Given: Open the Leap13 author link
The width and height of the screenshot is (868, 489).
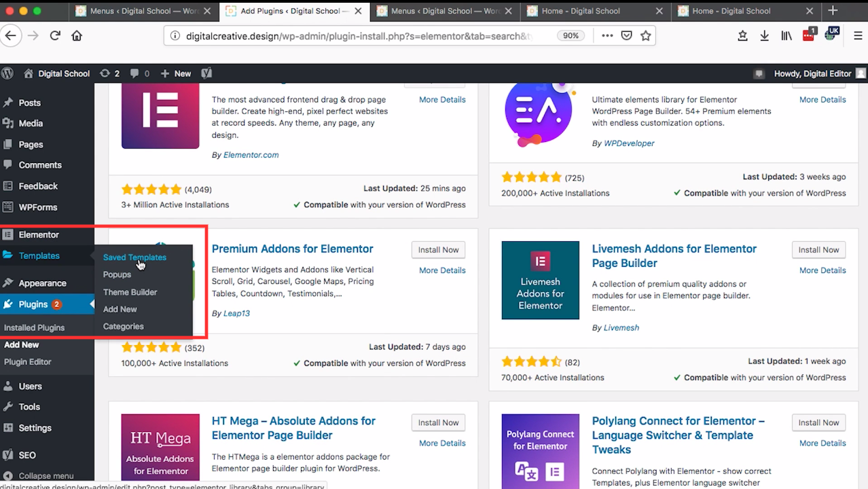Looking at the screenshot, I should coord(237,313).
